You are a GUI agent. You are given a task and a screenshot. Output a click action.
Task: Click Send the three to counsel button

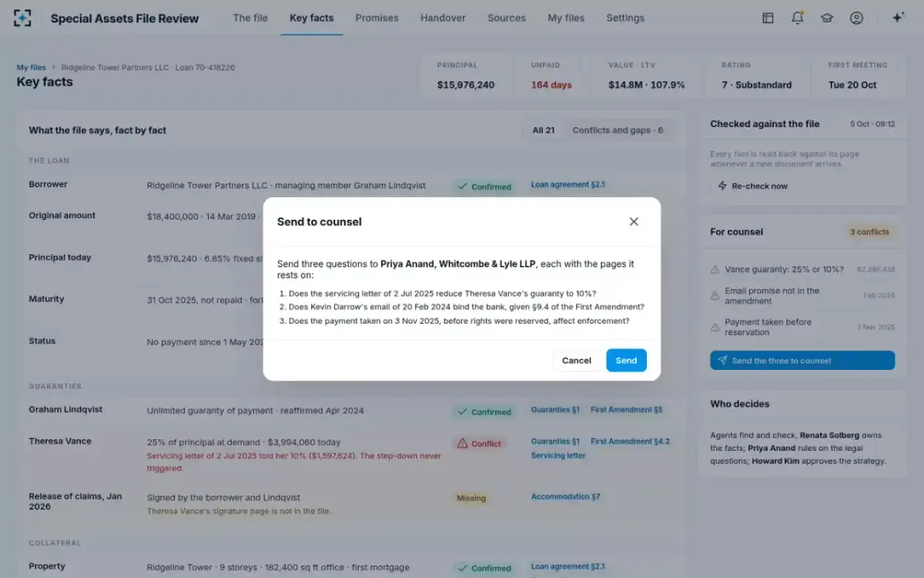[802, 361]
